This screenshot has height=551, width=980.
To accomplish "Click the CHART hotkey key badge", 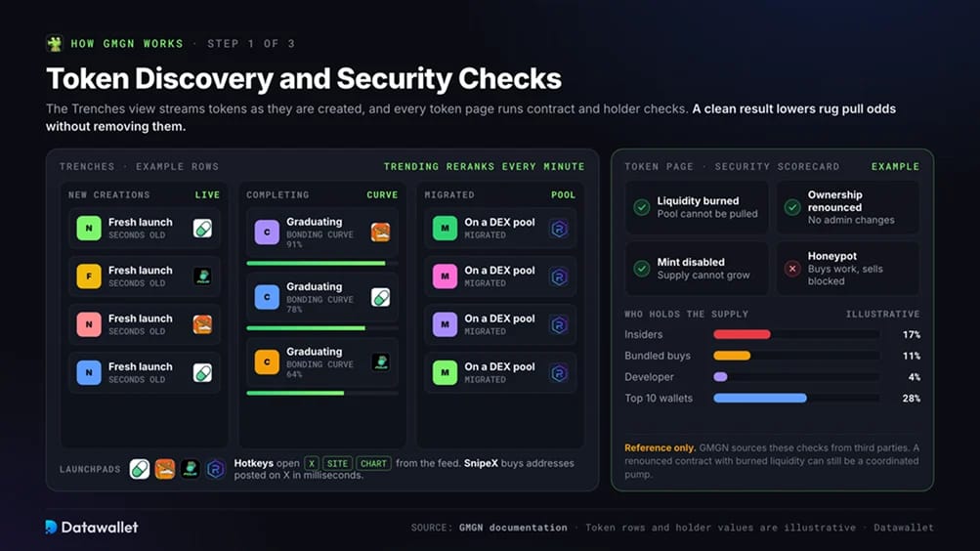I will tap(374, 463).
